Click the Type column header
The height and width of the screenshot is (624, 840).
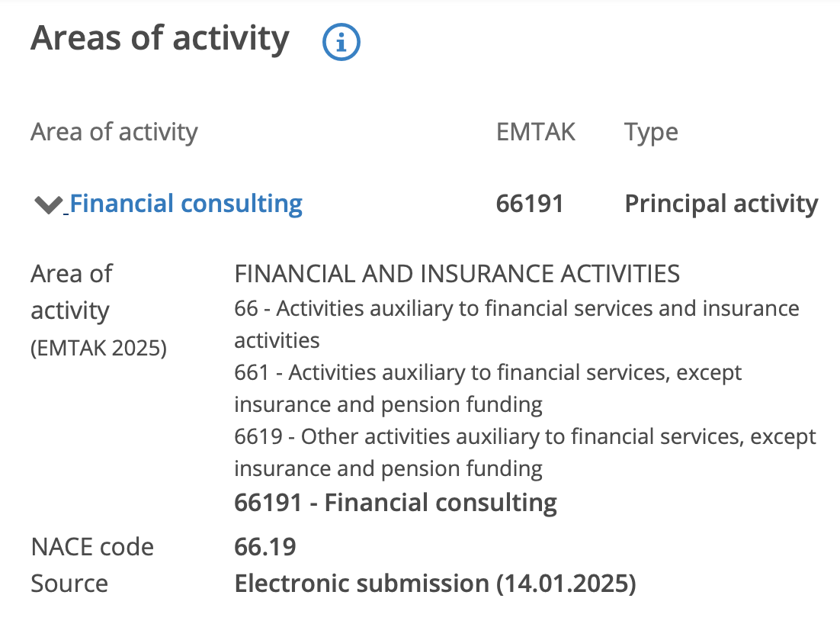pyautogui.click(x=651, y=132)
